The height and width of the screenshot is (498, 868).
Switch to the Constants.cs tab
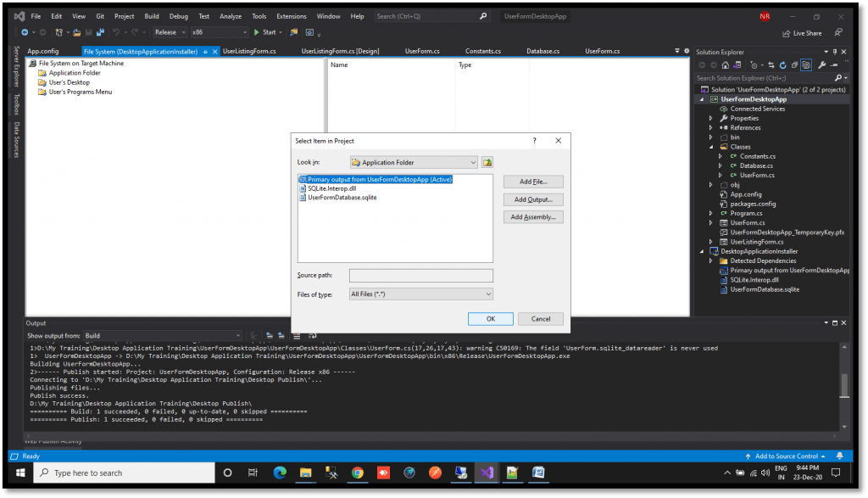pos(482,51)
